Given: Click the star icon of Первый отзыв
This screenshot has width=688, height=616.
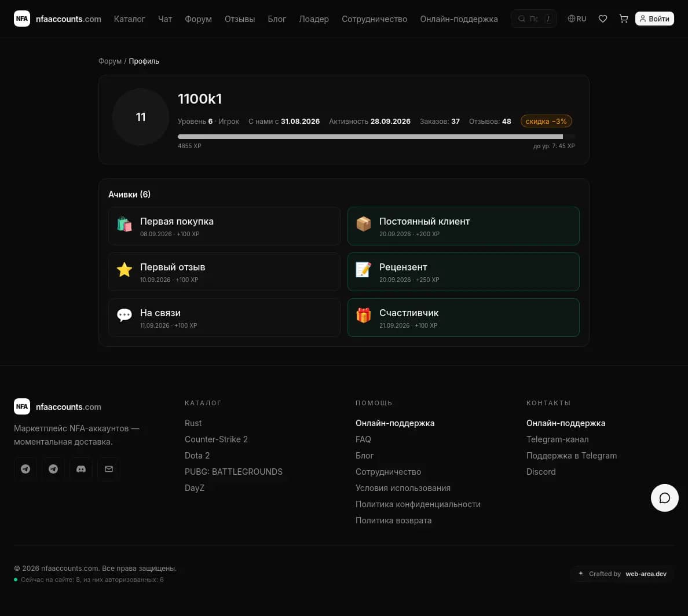Looking at the screenshot, I should click(x=124, y=269).
